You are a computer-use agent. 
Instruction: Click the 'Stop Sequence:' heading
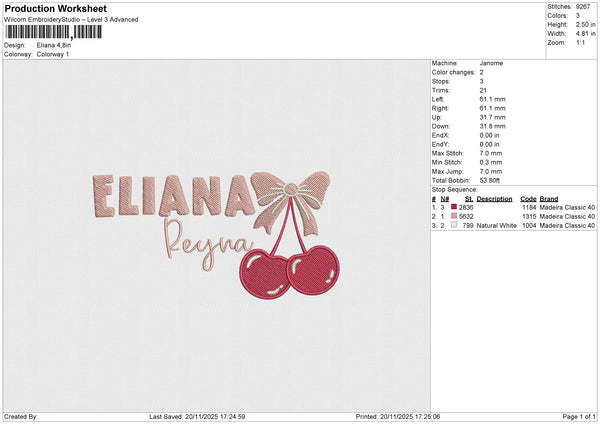455,190
